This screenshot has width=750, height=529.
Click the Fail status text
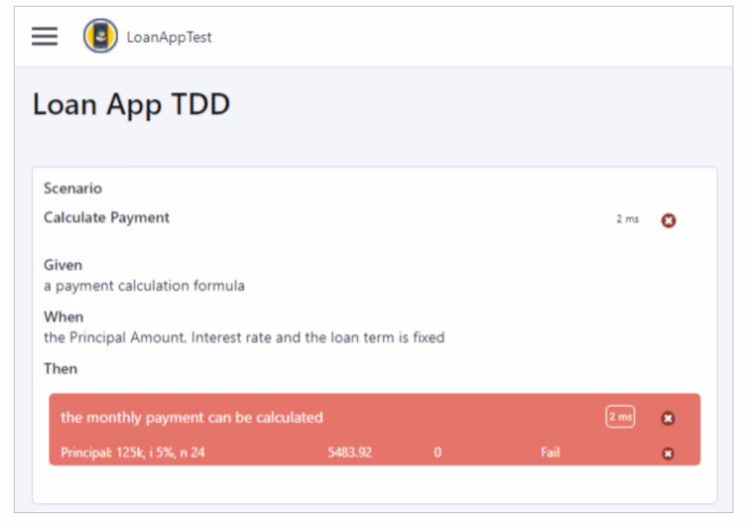550,452
